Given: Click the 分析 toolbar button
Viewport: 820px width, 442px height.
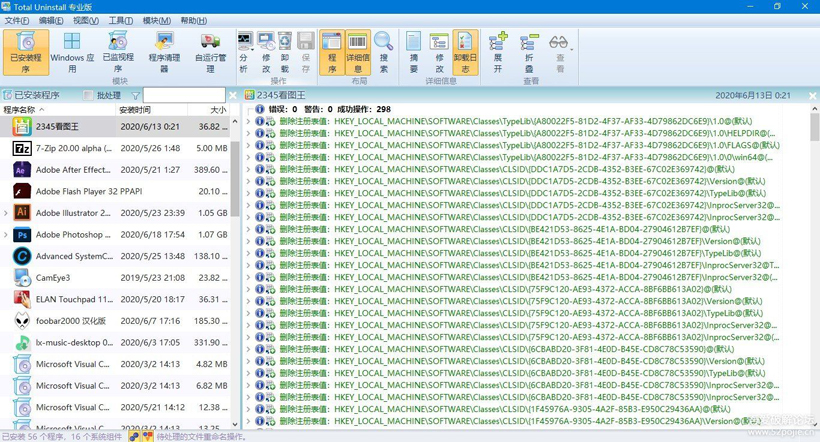Looking at the screenshot, I should coord(244,52).
